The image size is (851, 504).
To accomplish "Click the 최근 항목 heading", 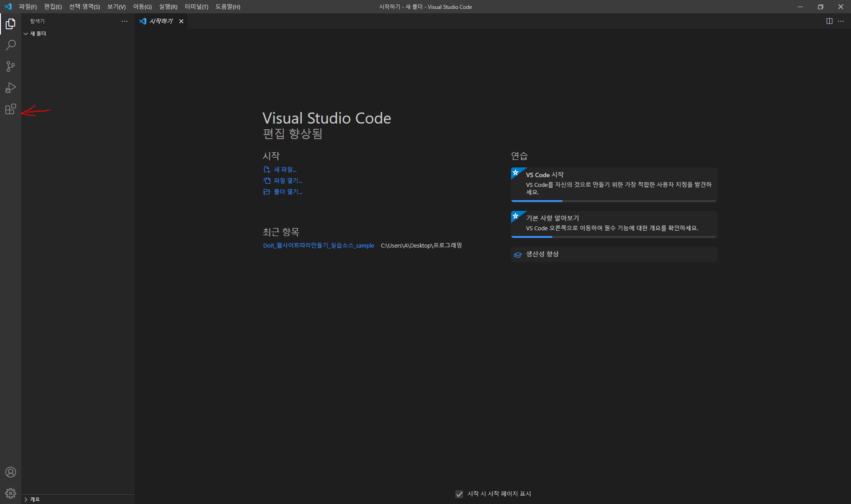I will pyautogui.click(x=281, y=232).
